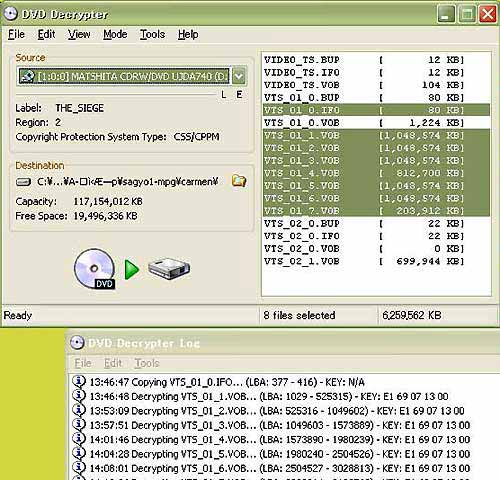Select VIDEO_TS.VOB in the file list

[376, 85]
